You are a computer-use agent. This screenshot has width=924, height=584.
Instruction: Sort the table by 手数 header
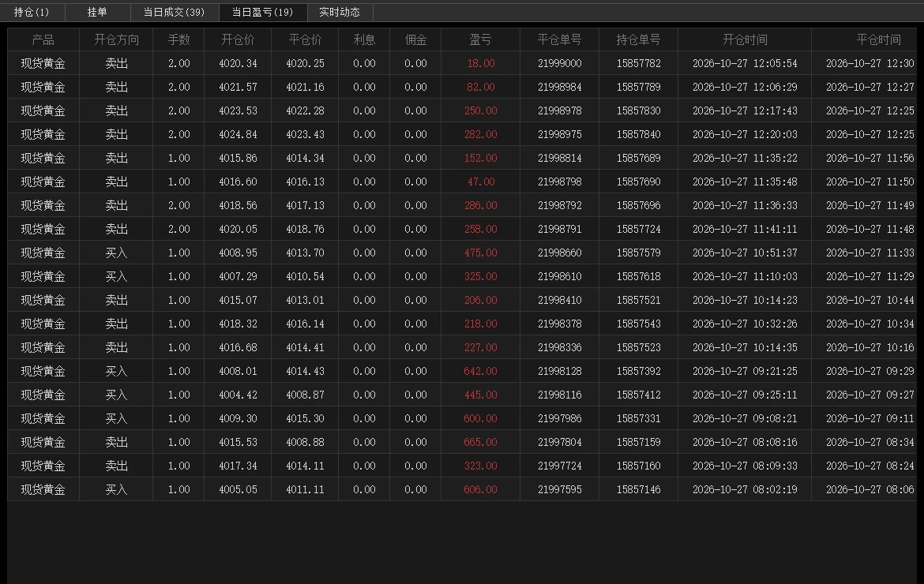178,39
